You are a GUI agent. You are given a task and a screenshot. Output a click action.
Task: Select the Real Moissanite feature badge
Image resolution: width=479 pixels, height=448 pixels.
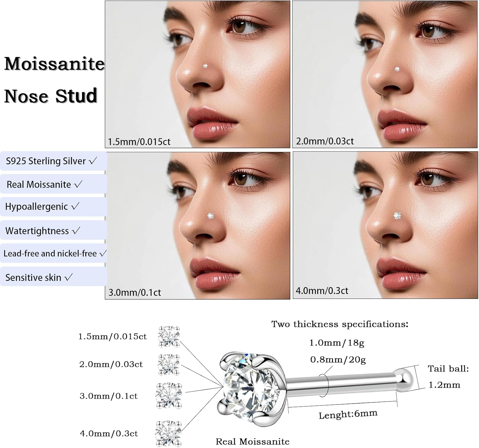tap(53, 184)
